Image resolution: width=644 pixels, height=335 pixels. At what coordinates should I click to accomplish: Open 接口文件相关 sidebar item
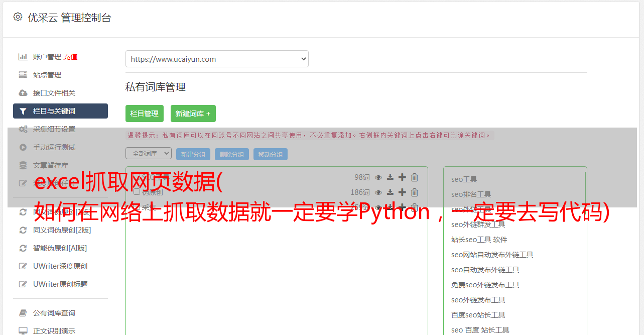point(54,93)
